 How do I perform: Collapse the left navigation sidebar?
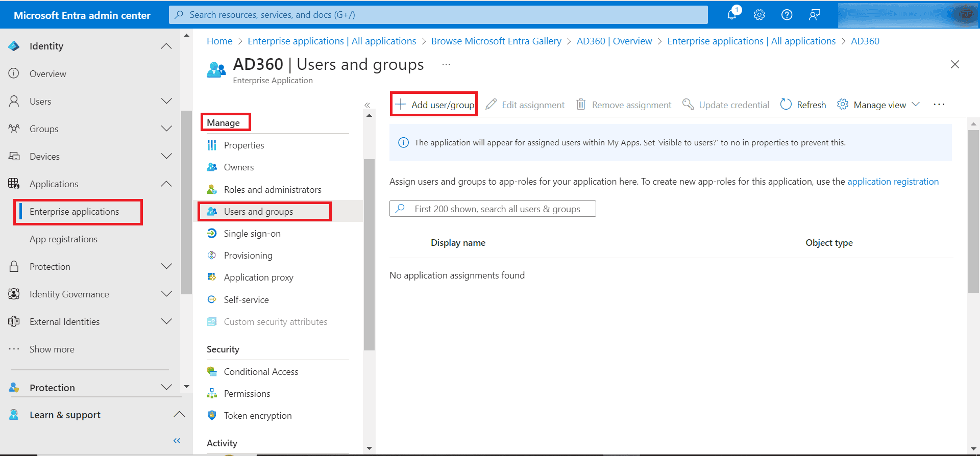[x=177, y=441]
